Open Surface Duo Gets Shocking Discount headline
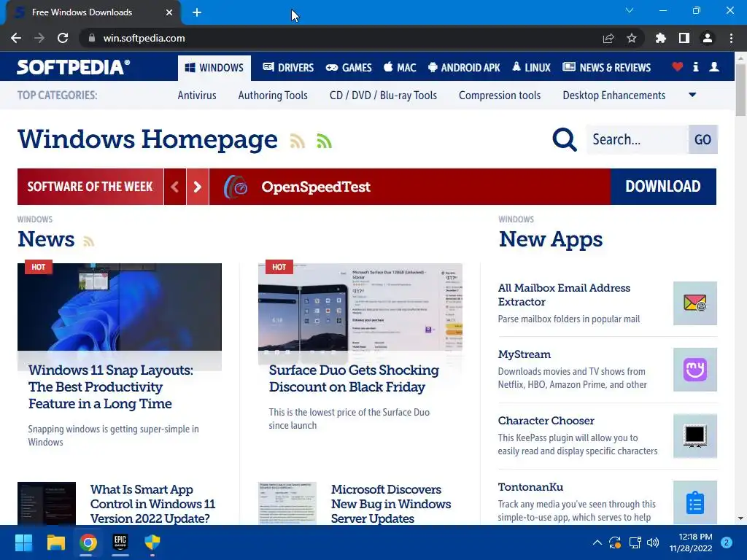Image resolution: width=747 pixels, height=560 pixels. 354,378
